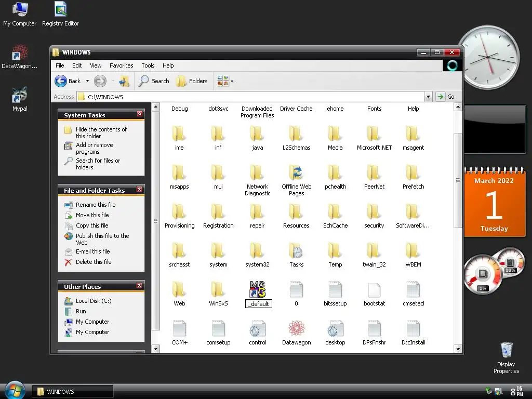The width and height of the screenshot is (532, 399).
Task: Open the View menu
Action: (x=96, y=65)
